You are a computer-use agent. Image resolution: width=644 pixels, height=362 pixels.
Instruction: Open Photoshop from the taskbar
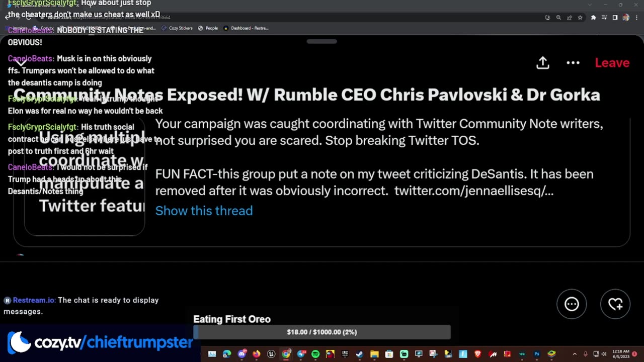pyautogui.click(x=536, y=354)
